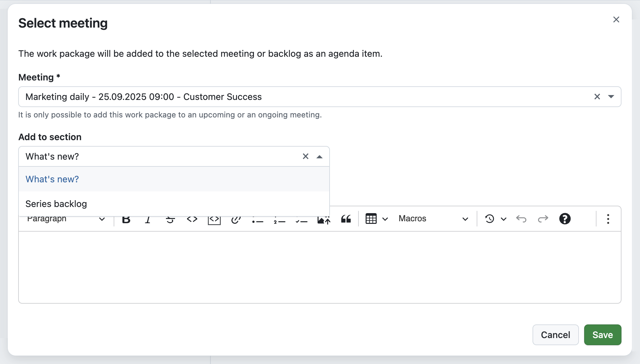Select the Series backlog section

point(56,204)
